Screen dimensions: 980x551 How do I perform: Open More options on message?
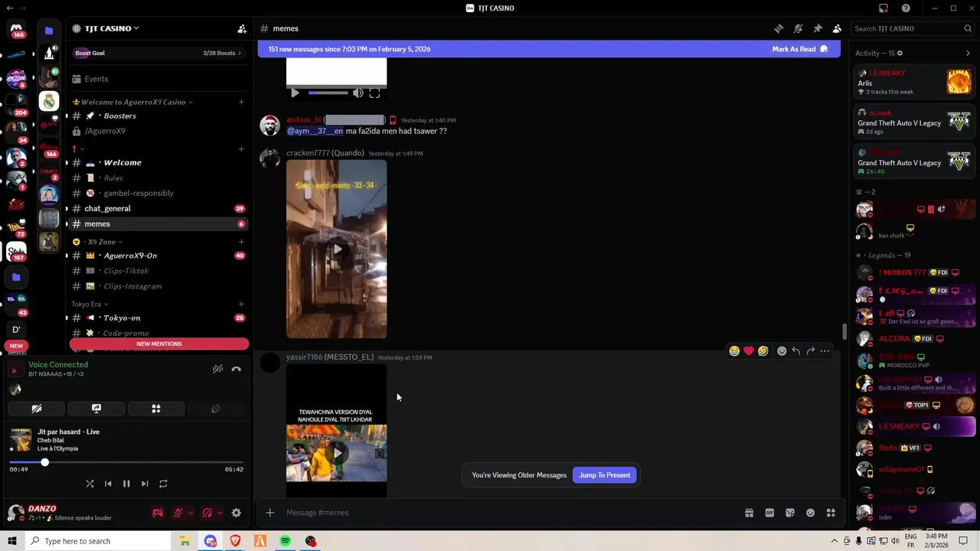click(x=825, y=350)
